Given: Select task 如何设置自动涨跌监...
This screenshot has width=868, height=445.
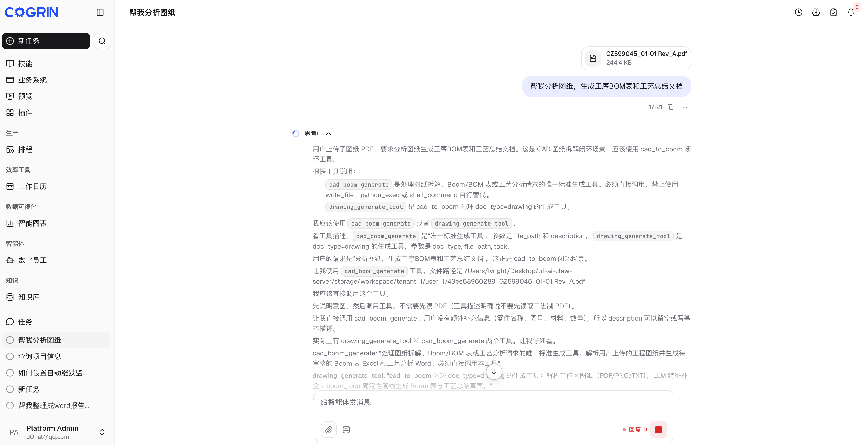Looking at the screenshot, I should pos(56,373).
